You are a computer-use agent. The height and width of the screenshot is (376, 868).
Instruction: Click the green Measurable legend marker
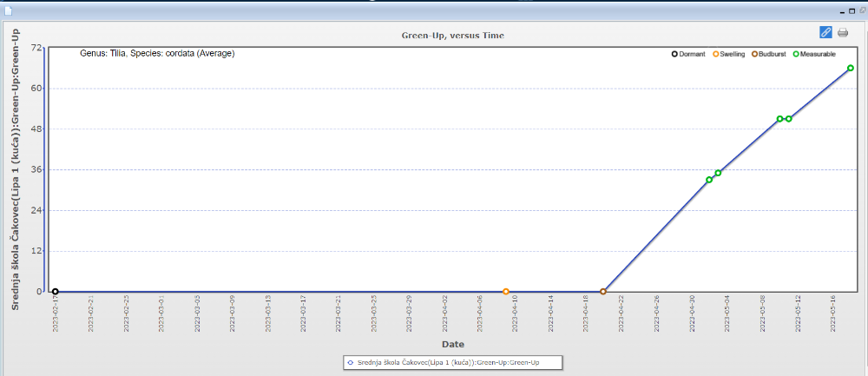click(x=797, y=54)
